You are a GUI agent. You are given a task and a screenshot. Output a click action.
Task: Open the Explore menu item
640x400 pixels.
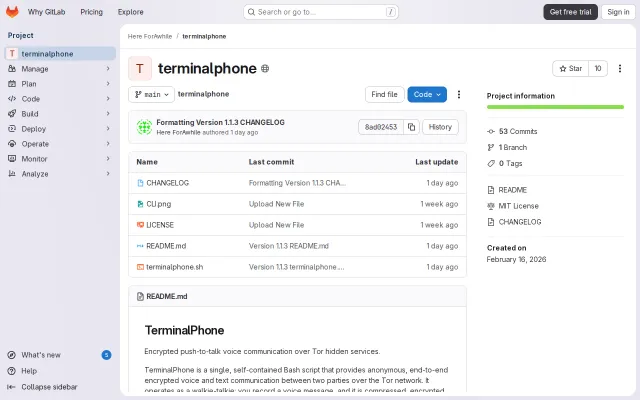click(131, 12)
